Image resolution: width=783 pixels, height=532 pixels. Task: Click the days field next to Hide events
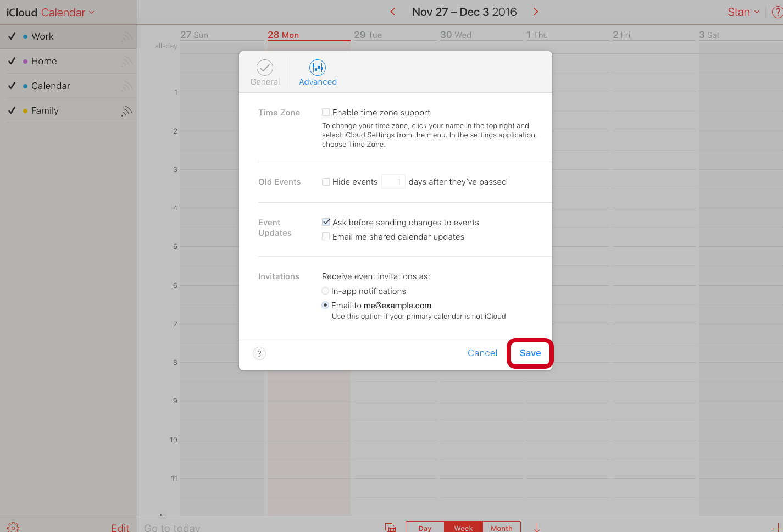point(393,181)
